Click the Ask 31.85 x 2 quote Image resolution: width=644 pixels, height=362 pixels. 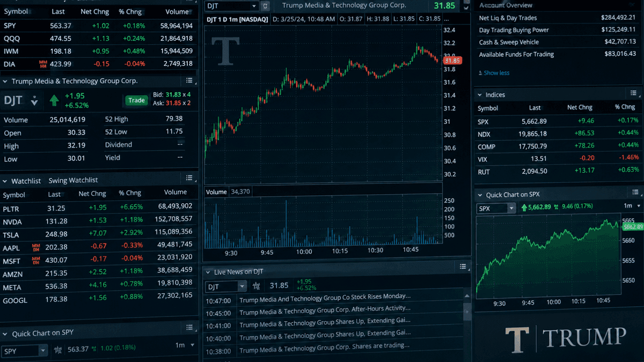point(172,103)
